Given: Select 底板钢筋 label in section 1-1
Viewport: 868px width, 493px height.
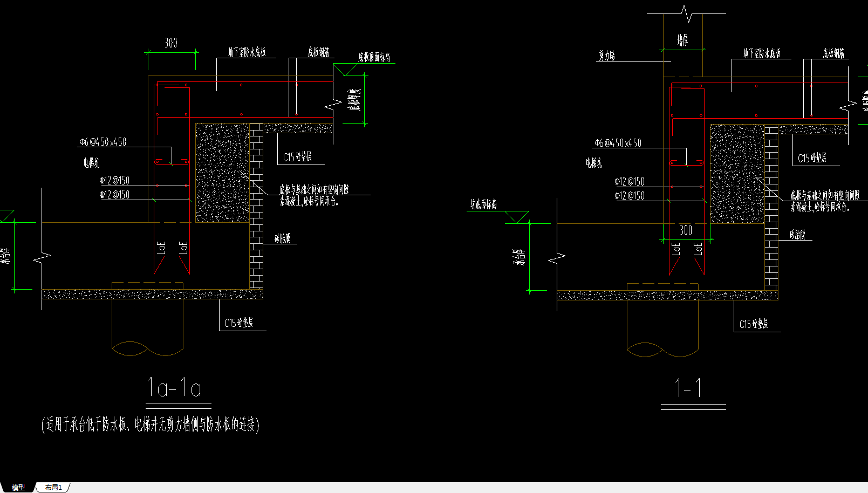Looking at the screenshot, I should coord(833,53).
